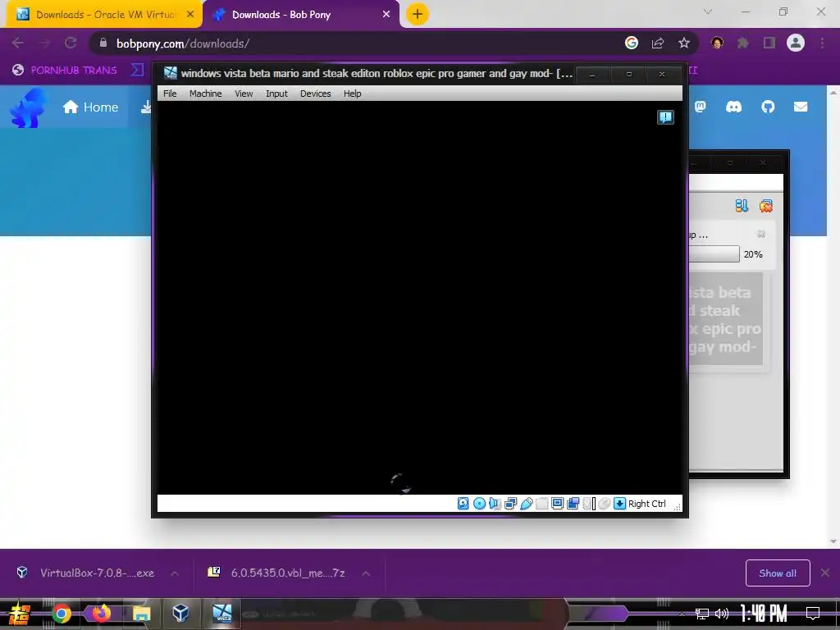
Task: Click the mouse integration indicator in VM status bar
Action: (605, 504)
